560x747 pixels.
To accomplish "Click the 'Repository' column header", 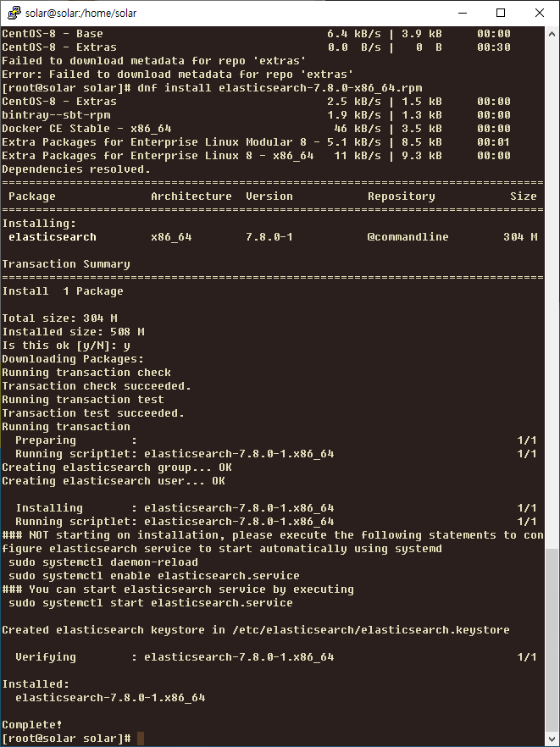I will pyautogui.click(x=402, y=196).
